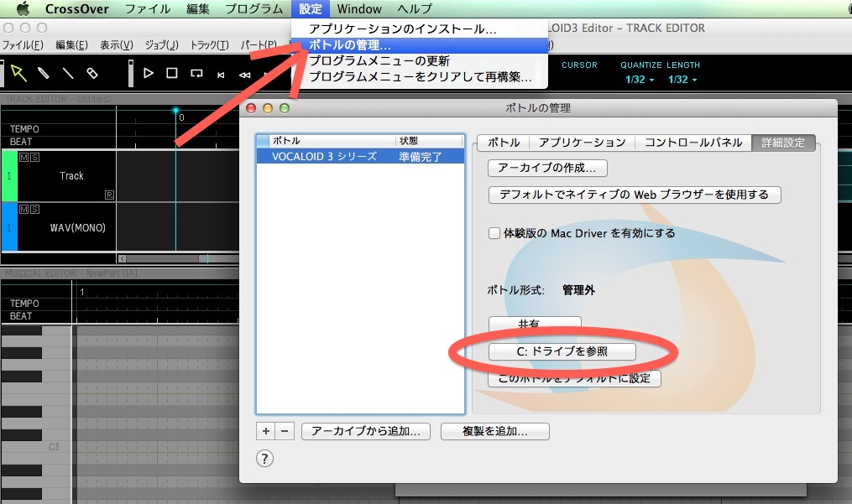The height and width of the screenshot is (504, 852).
Task: Open the LENGTH 1/32 dropdown
Action: click(682, 80)
